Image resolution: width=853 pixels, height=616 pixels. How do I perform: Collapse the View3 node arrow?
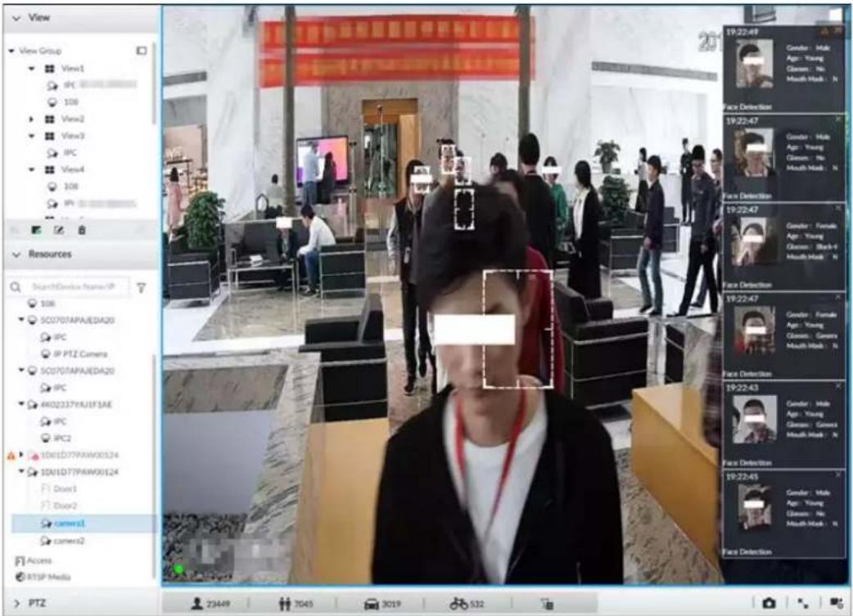pos(32,136)
